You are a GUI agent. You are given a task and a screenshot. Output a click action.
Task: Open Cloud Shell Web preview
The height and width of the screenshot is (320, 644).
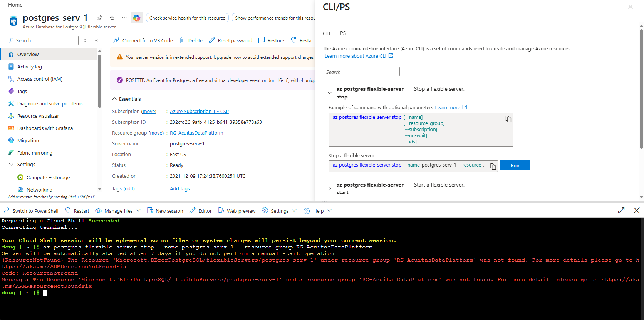tap(237, 211)
